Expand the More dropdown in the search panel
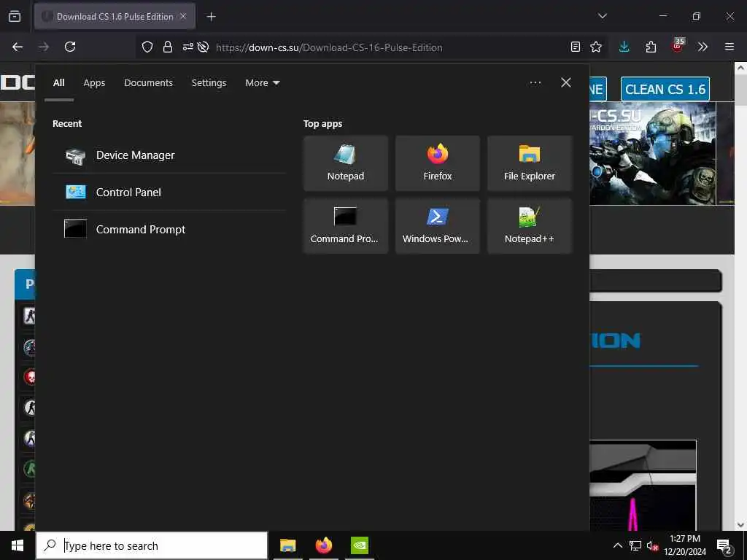747x560 pixels. 263,83
